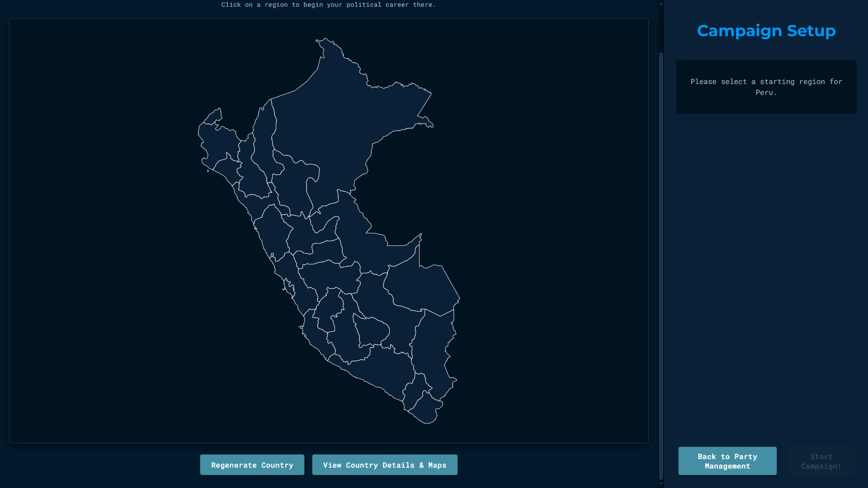The width and height of the screenshot is (868, 488).
Task: Click the small Apurímac region on the map
Action: point(372,331)
